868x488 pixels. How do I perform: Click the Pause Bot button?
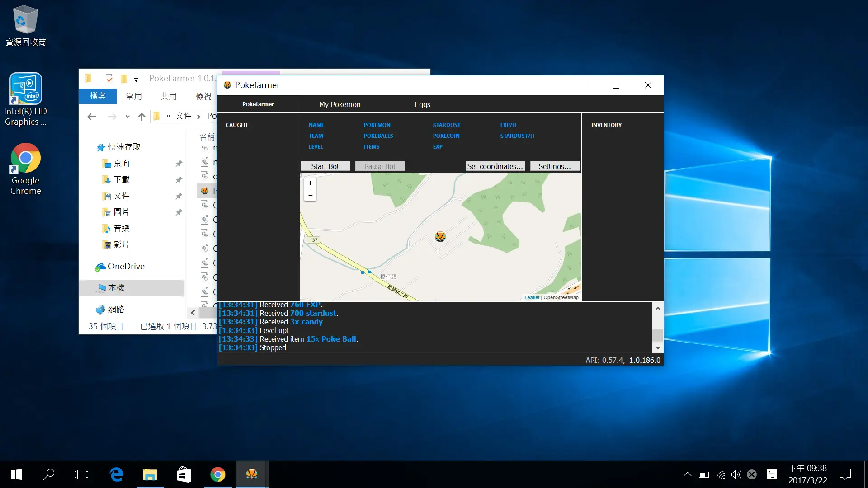(x=380, y=166)
